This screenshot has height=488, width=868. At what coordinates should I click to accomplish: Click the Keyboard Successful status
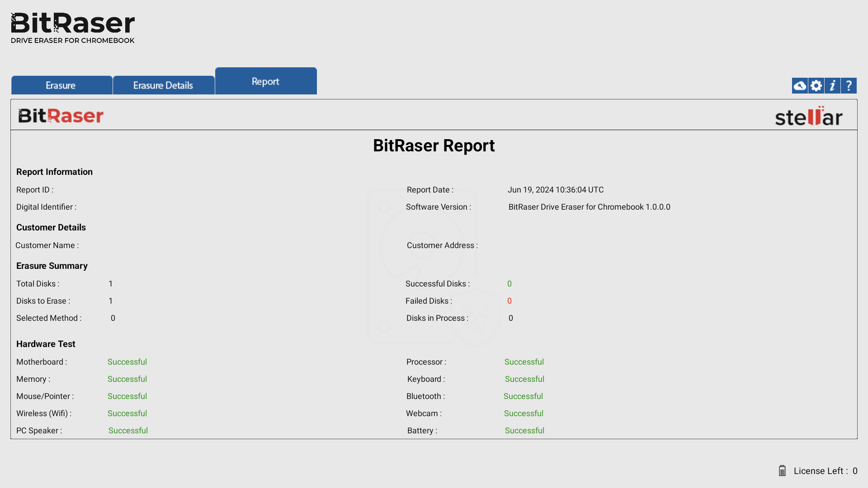click(x=524, y=379)
